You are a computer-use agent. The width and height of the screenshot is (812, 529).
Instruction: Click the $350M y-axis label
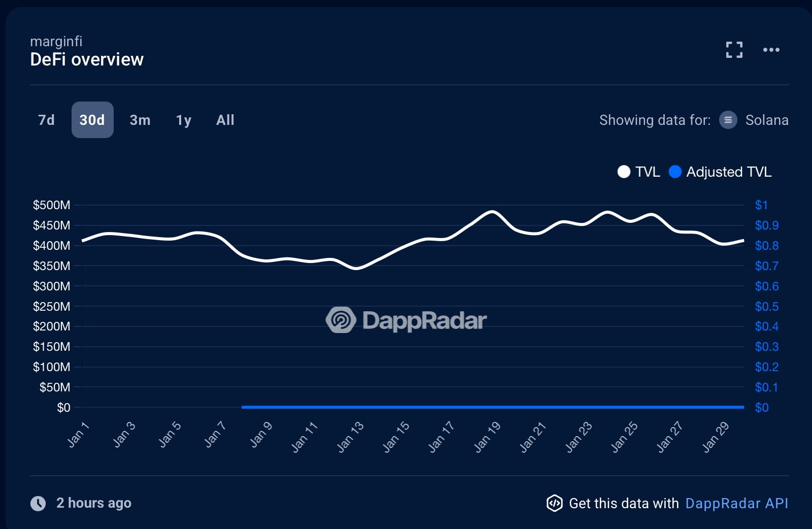pos(52,266)
